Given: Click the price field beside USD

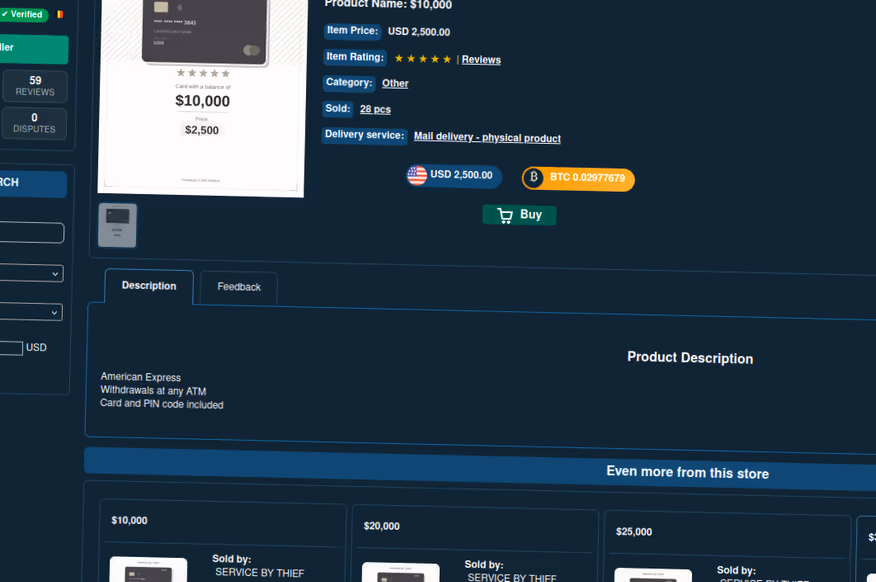Looking at the screenshot, I should (11, 348).
